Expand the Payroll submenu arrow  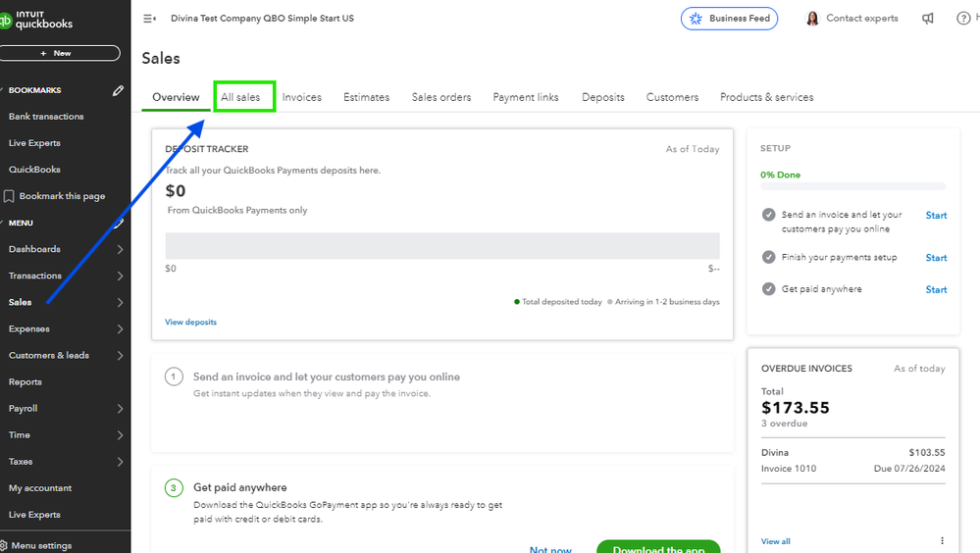pyautogui.click(x=120, y=408)
